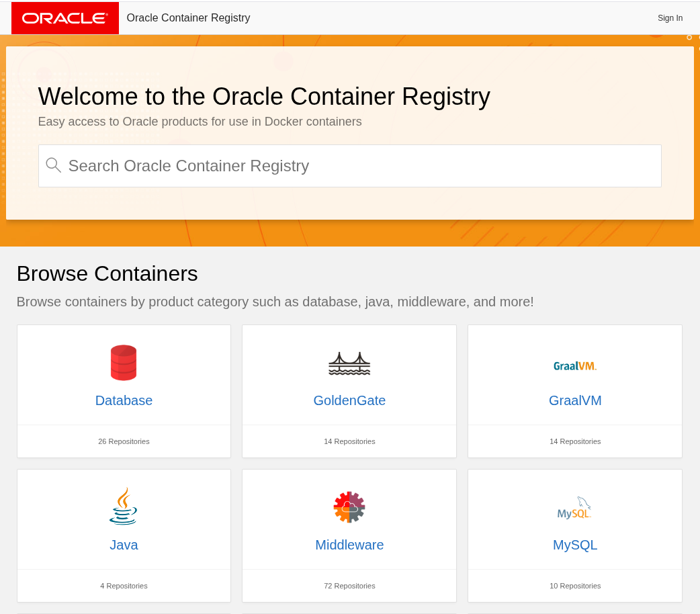Image resolution: width=700 pixels, height=614 pixels.
Task: Click 72 Repositories under Middleware
Action: (x=349, y=586)
